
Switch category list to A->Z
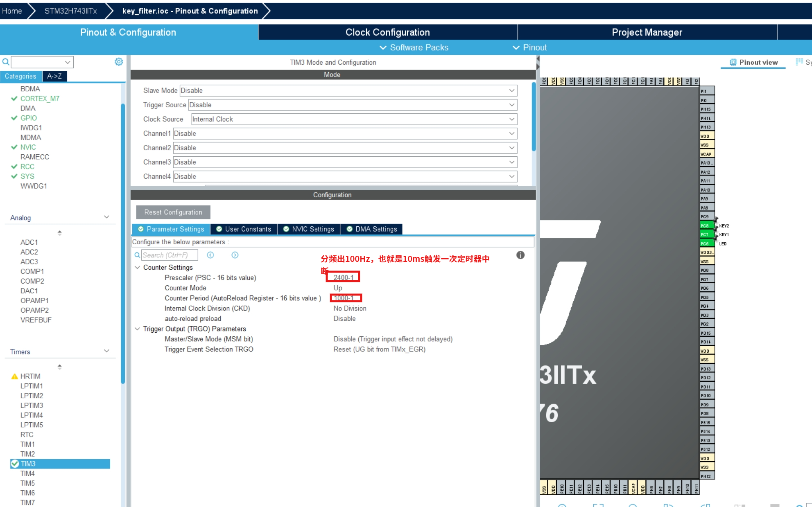[x=54, y=76]
